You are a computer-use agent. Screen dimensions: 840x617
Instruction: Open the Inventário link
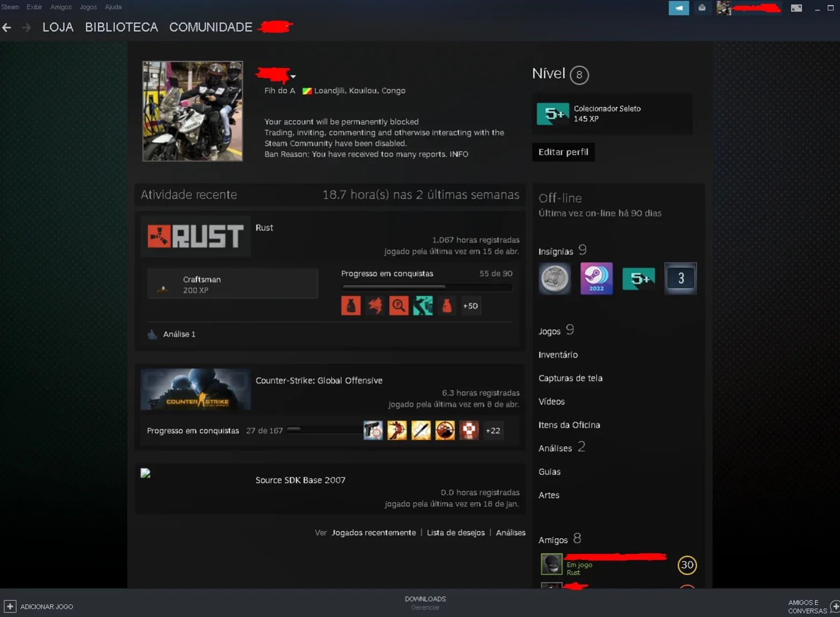coord(558,355)
